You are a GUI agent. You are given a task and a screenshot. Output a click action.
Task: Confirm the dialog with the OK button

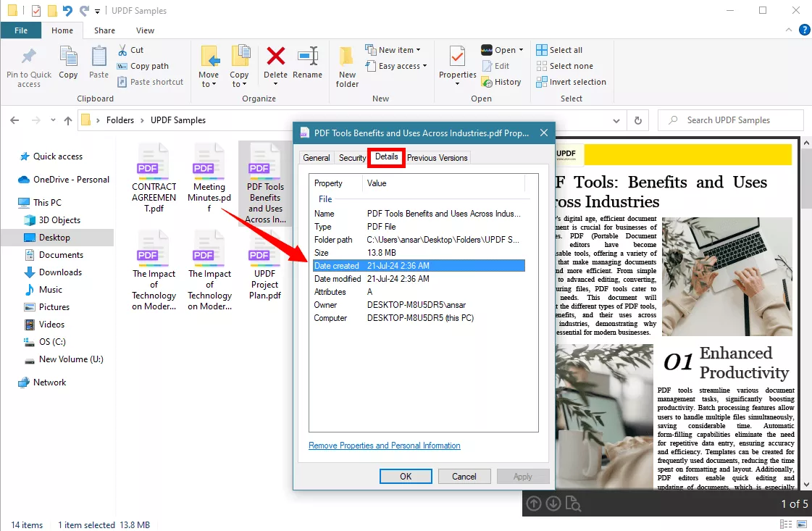tap(406, 476)
